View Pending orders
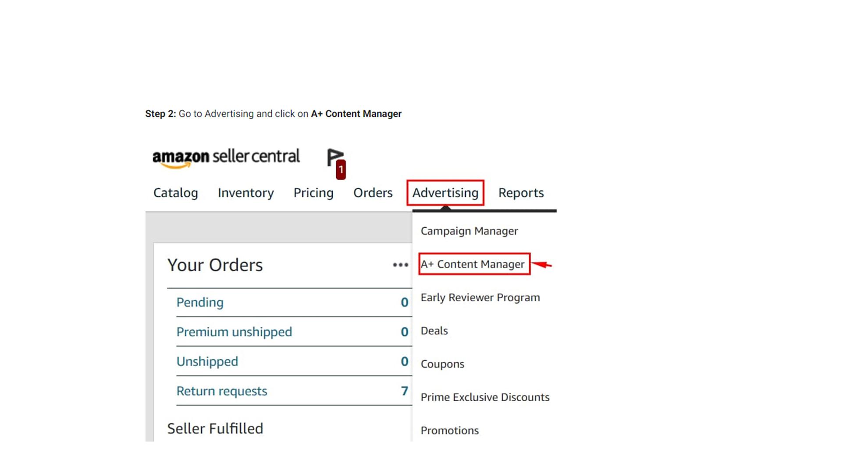The image size is (868, 473). (199, 302)
